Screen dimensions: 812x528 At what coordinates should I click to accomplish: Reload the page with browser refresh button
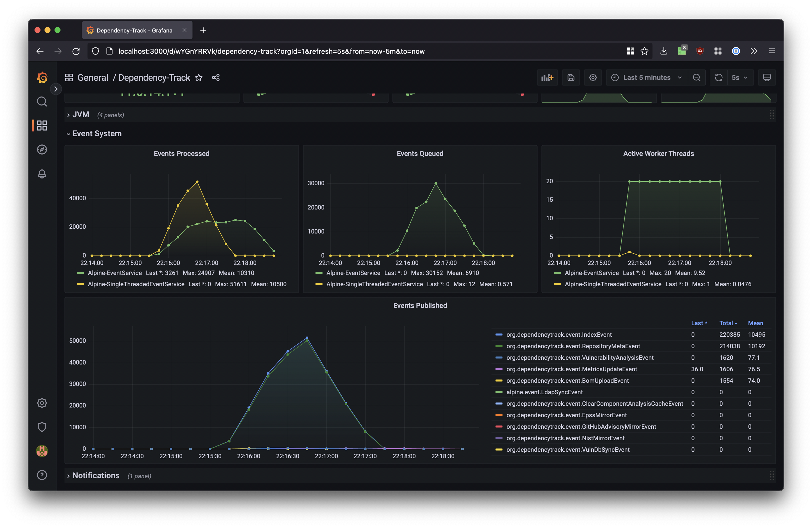click(76, 51)
